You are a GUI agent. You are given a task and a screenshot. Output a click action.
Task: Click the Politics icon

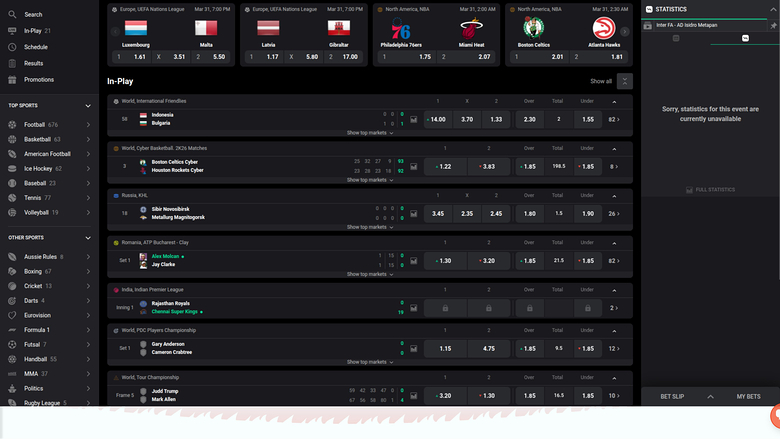(x=12, y=388)
